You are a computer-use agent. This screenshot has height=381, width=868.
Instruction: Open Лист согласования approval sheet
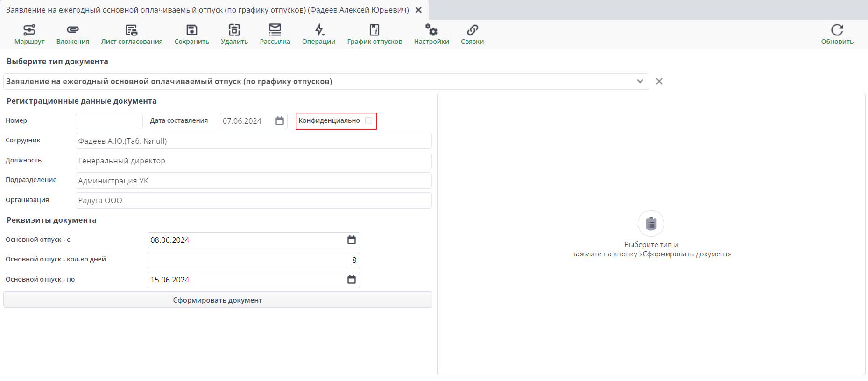pyautogui.click(x=132, y=30)
